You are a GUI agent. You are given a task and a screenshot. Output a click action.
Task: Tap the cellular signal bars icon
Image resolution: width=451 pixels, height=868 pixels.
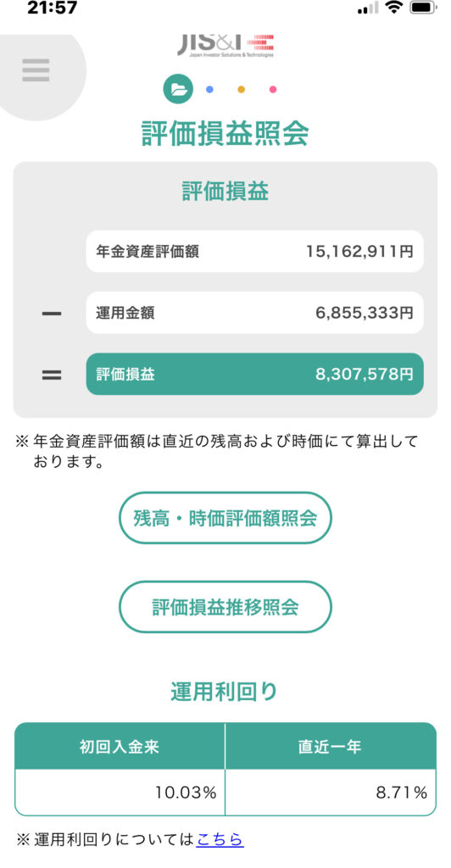coord(368,8)
